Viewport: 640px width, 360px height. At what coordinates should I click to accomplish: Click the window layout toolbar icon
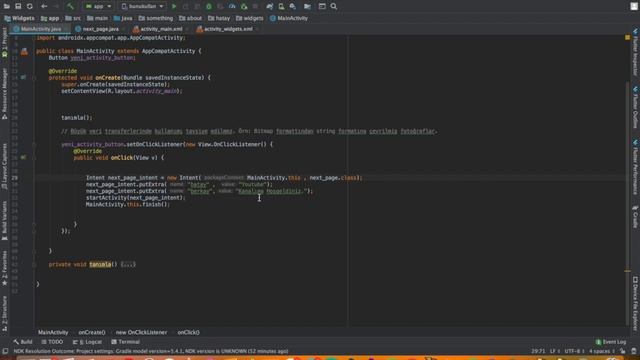(x=322, y=6)
